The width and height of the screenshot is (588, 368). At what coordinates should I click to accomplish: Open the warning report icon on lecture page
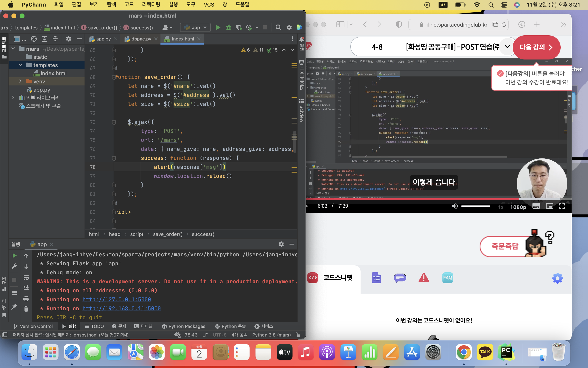(x=424, y=278)
